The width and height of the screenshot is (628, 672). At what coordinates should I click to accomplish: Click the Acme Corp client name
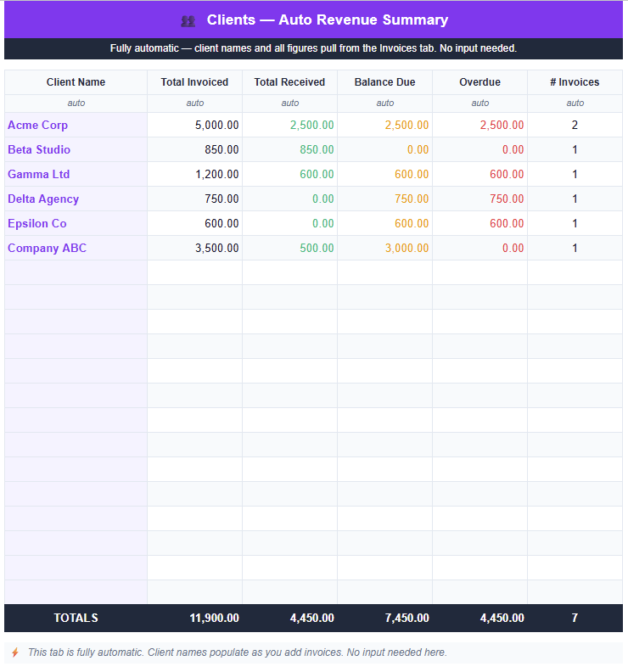[x=37, y=125]
